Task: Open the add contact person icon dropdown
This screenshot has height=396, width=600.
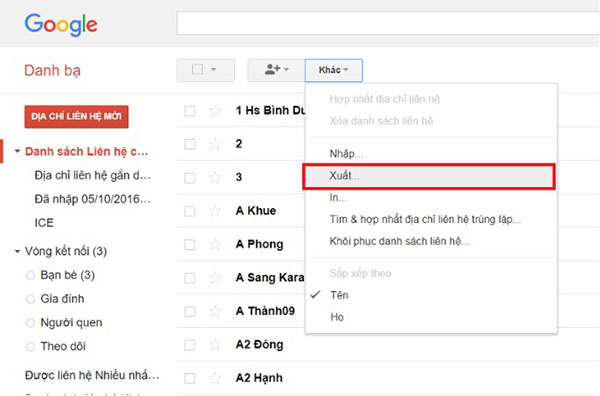Action: [276, 70]
